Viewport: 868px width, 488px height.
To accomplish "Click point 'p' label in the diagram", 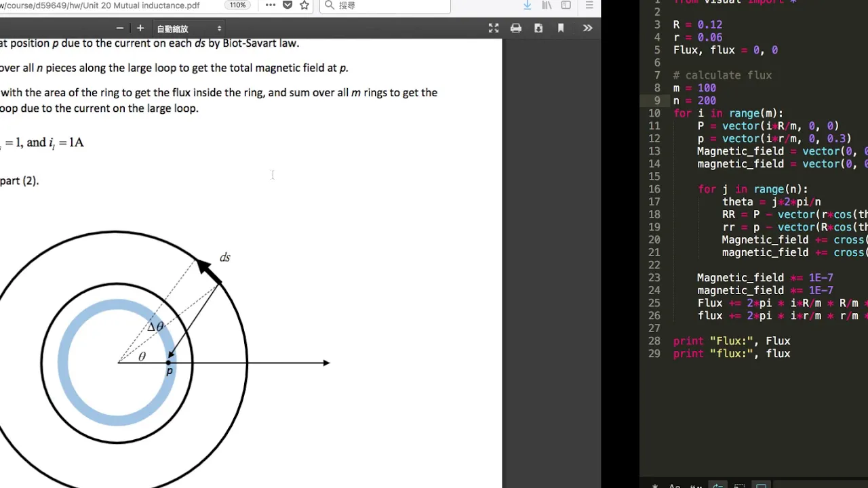I will (170, 371).
